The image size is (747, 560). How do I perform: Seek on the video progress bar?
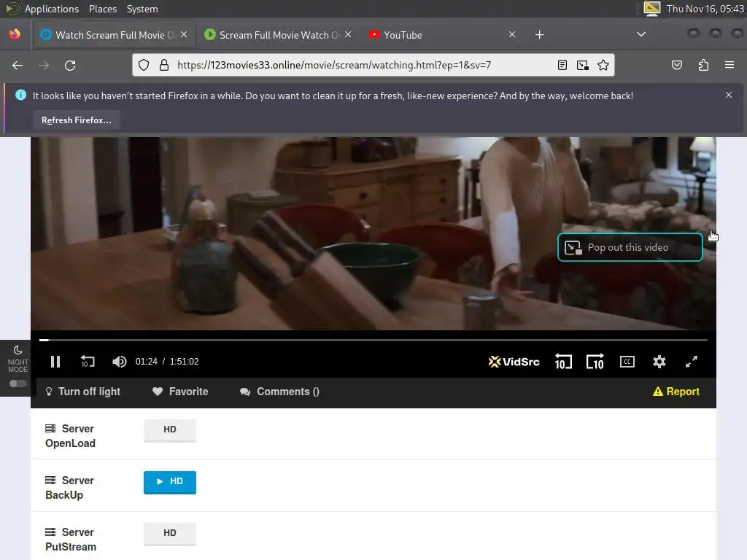373,340
